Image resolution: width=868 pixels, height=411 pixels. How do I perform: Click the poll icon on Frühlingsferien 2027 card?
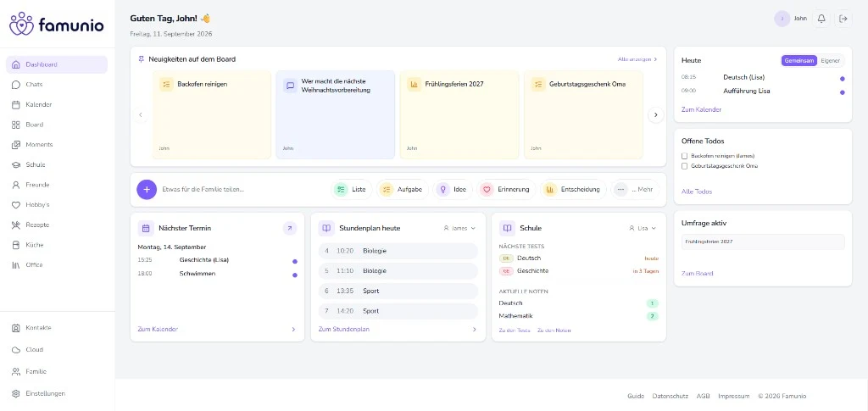click(x=414, y=84)
